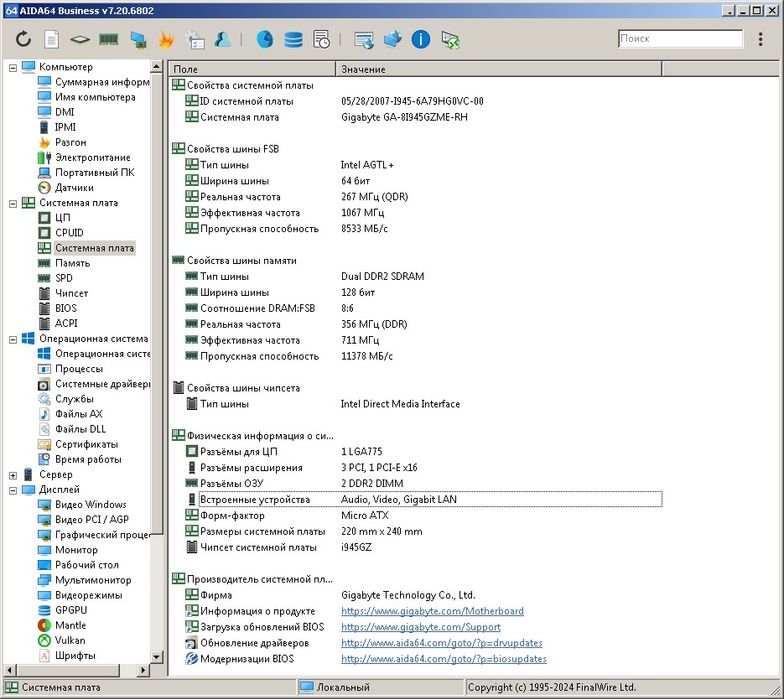Open the gigabyte.com/Support link
This screenshot has height=699, width=784.
(420, 627)
